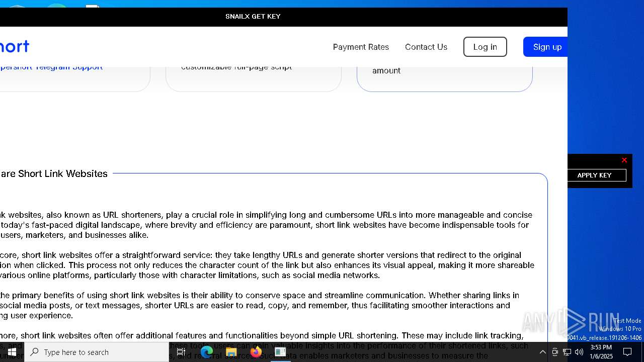Open the notification center icon
The width and height of the screenshot is (644, 362).
627,352
